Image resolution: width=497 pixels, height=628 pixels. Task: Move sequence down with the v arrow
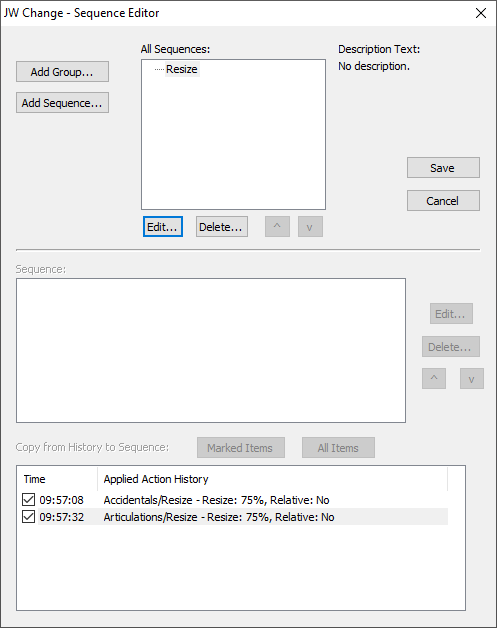click(x=310, y=227)
